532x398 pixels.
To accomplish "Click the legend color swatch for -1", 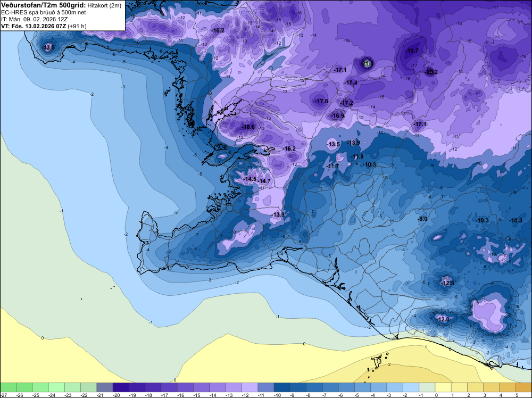I will pos(427,387).
